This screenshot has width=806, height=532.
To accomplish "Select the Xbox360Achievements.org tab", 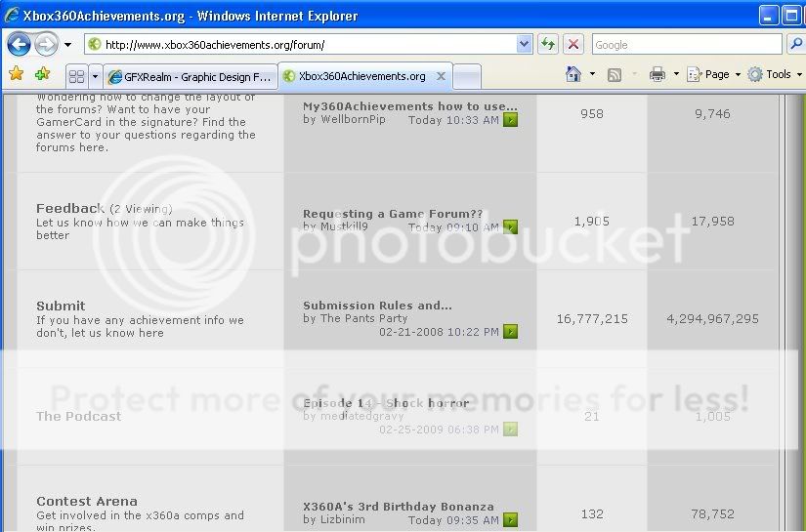I will tap(360, 76).
